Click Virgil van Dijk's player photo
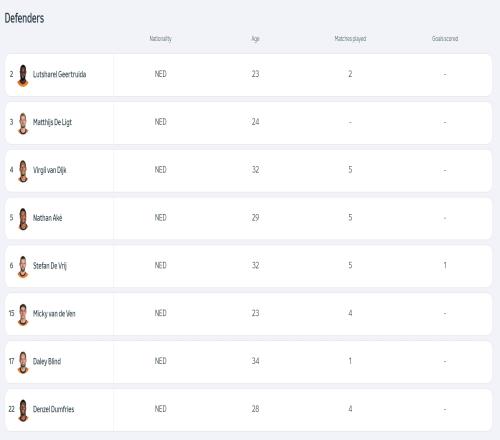 [23, 171]
